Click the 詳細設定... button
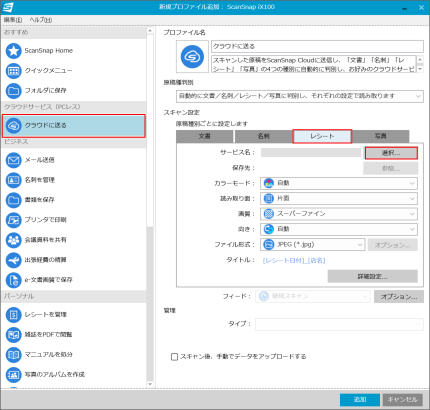Screen dimensions: 430x410 click(x=373, y=276)
